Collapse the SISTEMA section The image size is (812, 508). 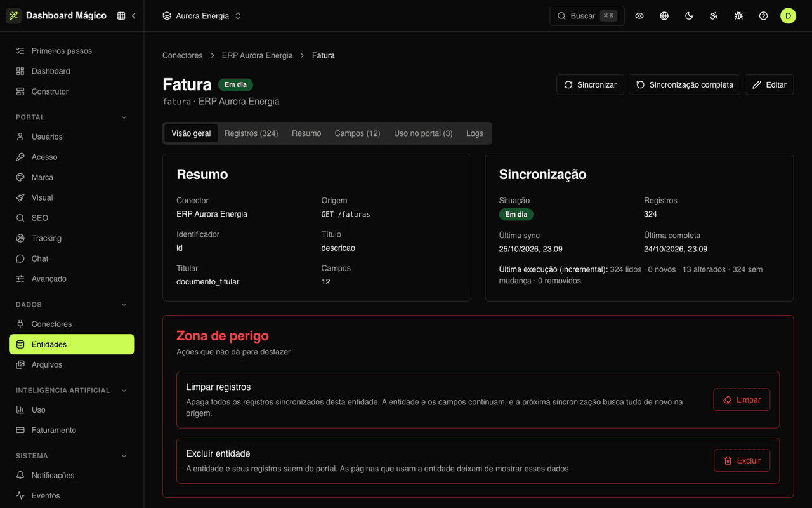coord(72,455)
